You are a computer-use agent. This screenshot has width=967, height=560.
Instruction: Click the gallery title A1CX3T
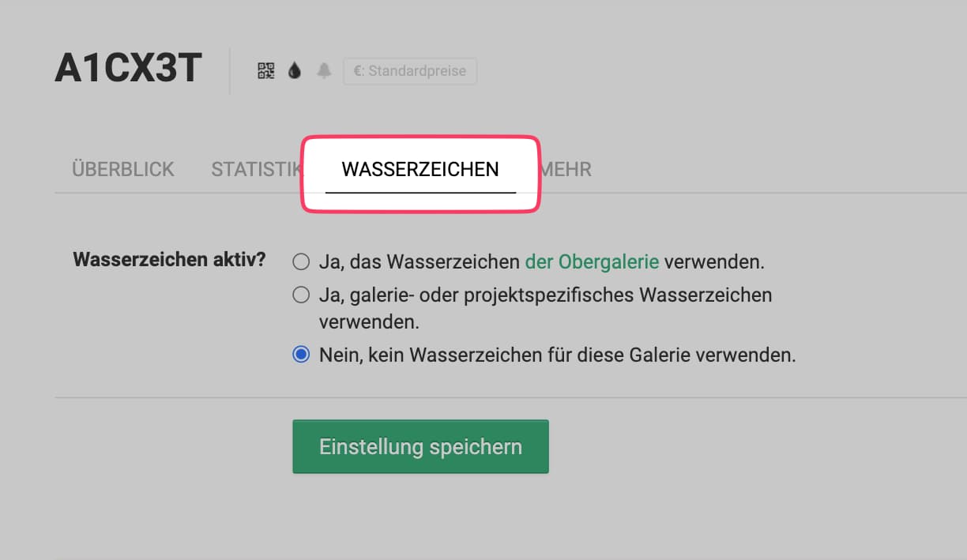[129, 70]
